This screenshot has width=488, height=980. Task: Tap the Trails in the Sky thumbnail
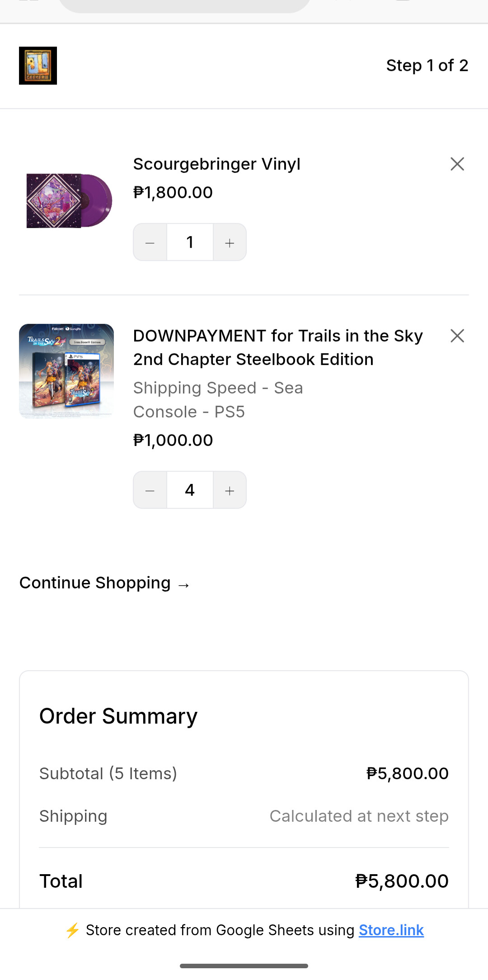[66, 371]
